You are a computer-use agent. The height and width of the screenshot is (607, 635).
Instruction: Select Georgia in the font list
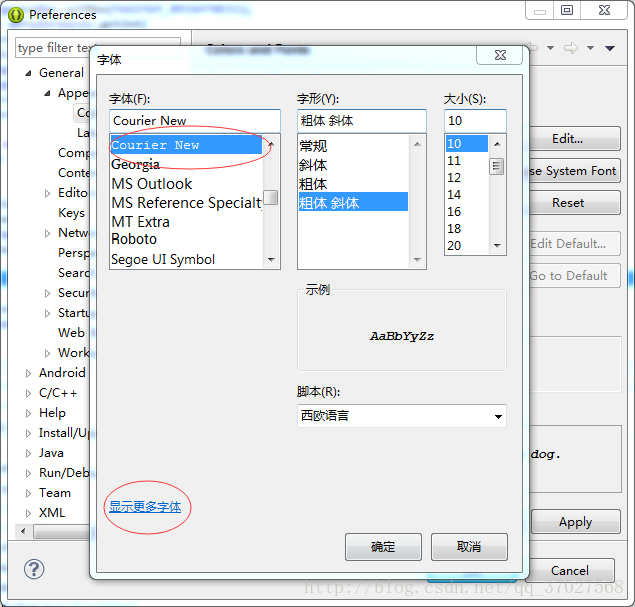coord(187,164)
